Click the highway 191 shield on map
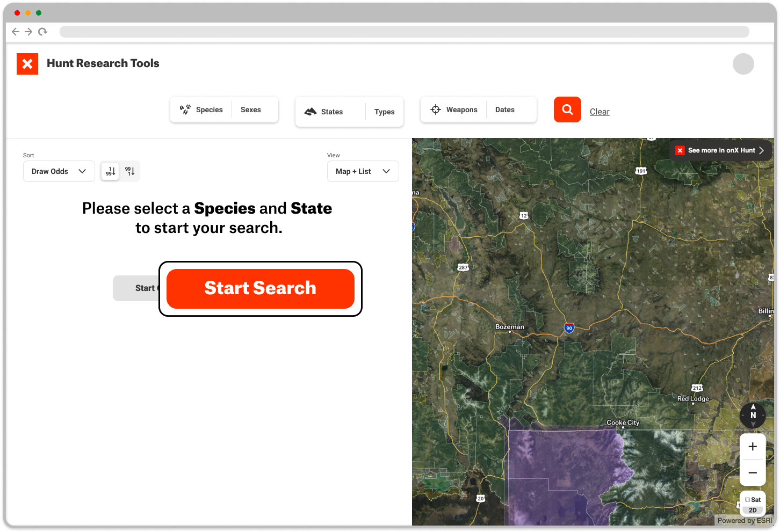780x532 pixels. click(x=641, y=171)
